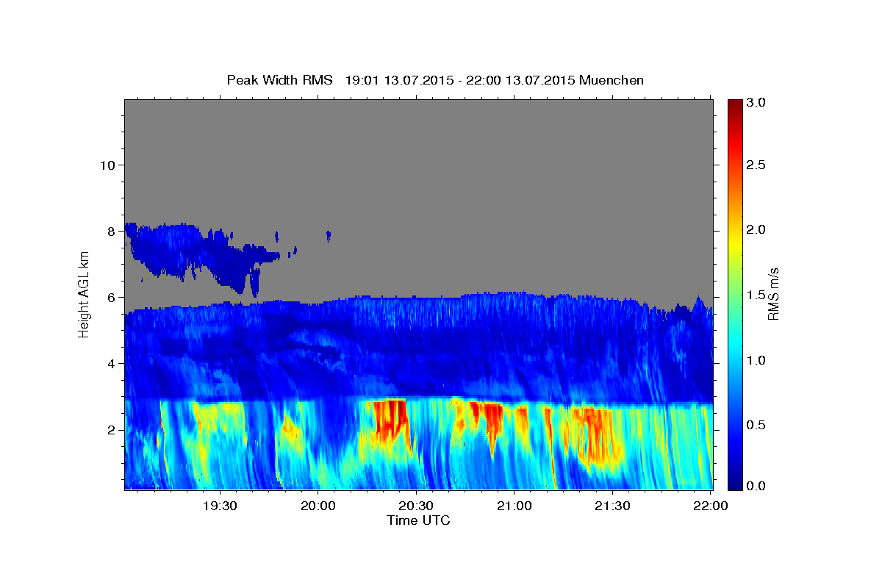Viewport: 882px width, 588px height.
Task: Click the 'Time UTC' axis label
Action: click(x=418, y=520)
